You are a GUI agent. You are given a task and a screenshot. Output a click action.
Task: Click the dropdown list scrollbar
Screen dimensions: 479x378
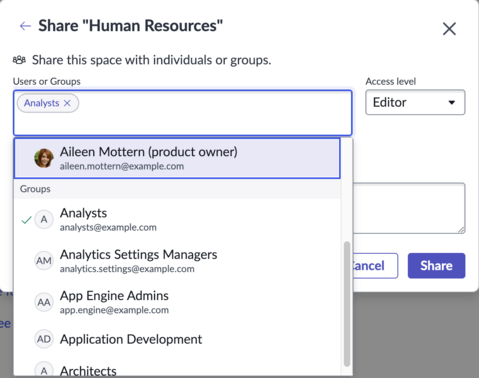coord(347,304)
